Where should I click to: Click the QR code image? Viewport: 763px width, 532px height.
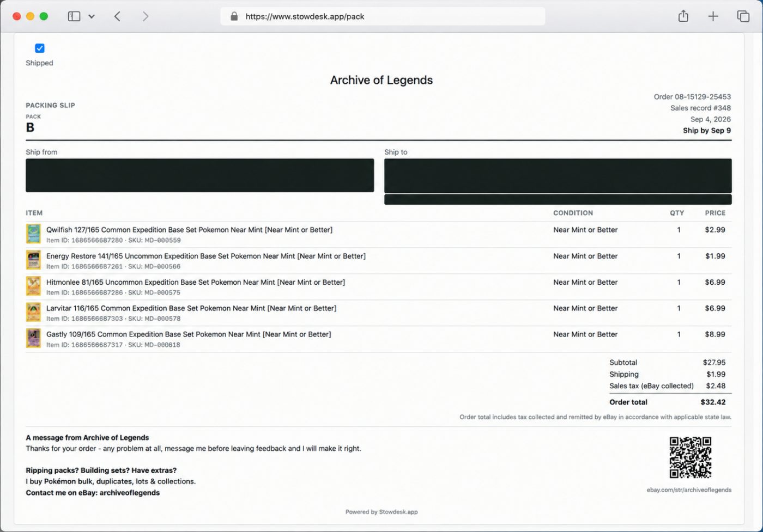(691, 457)
